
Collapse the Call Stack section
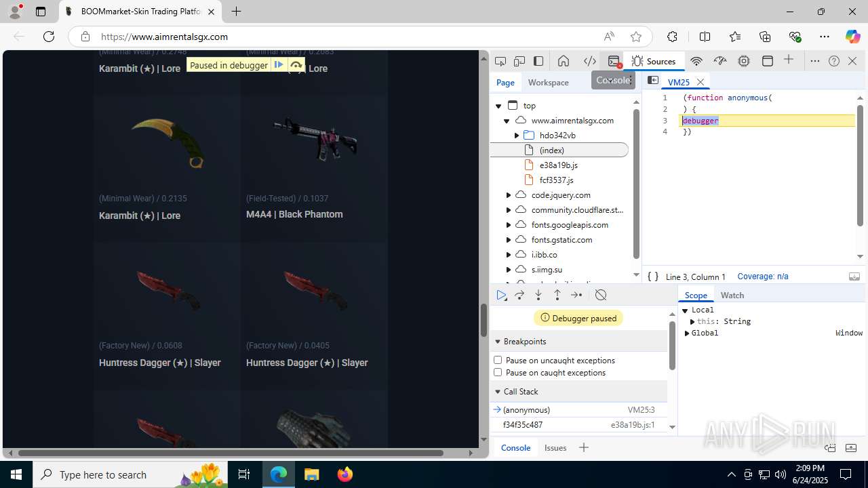tap(497, 392)
